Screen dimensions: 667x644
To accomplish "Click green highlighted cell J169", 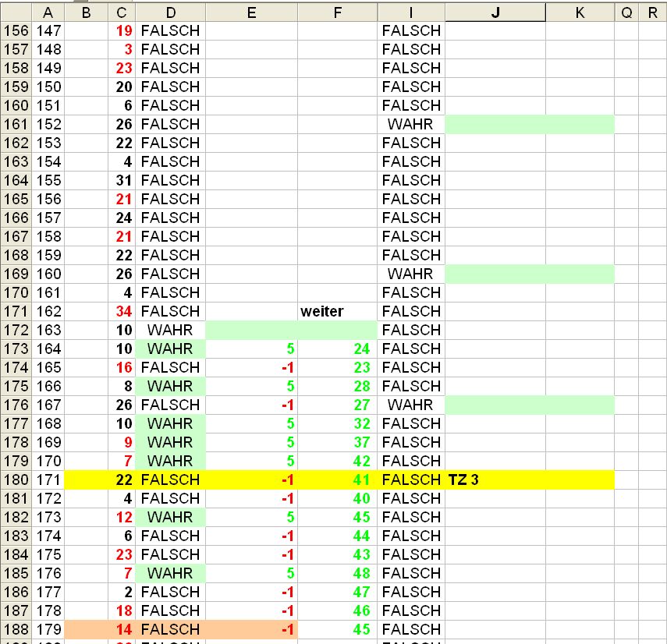I will 495,274.
